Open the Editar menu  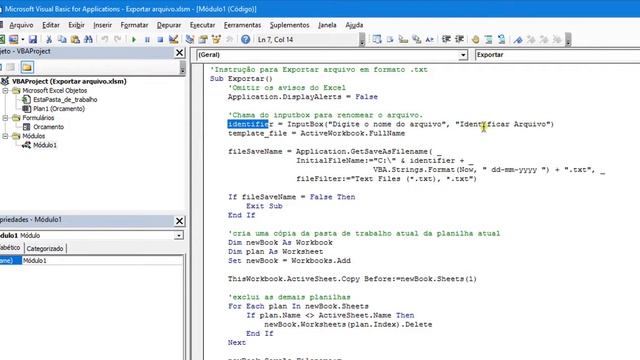pos(51,25)
